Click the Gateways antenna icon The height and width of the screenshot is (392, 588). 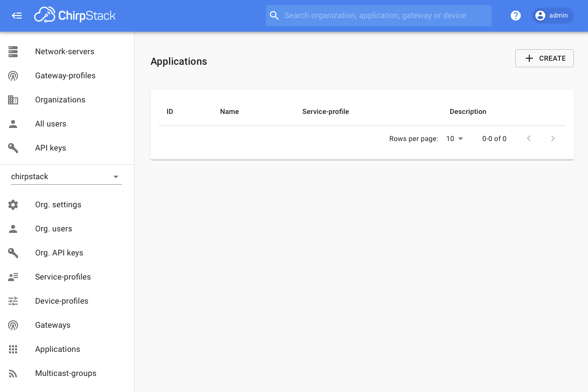click(x=13, y=325)
